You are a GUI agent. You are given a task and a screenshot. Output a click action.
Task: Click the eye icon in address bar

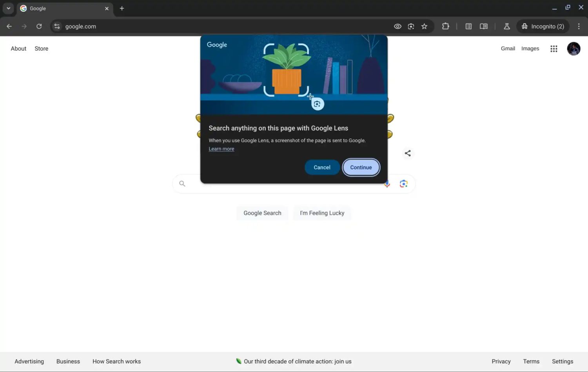coord(397,26)
